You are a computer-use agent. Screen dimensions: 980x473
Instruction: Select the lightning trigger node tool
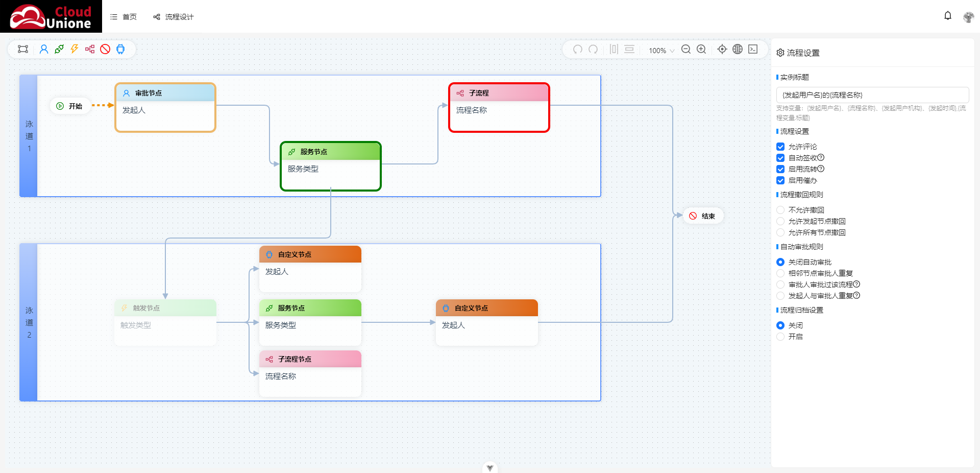(x=75, y=49)
